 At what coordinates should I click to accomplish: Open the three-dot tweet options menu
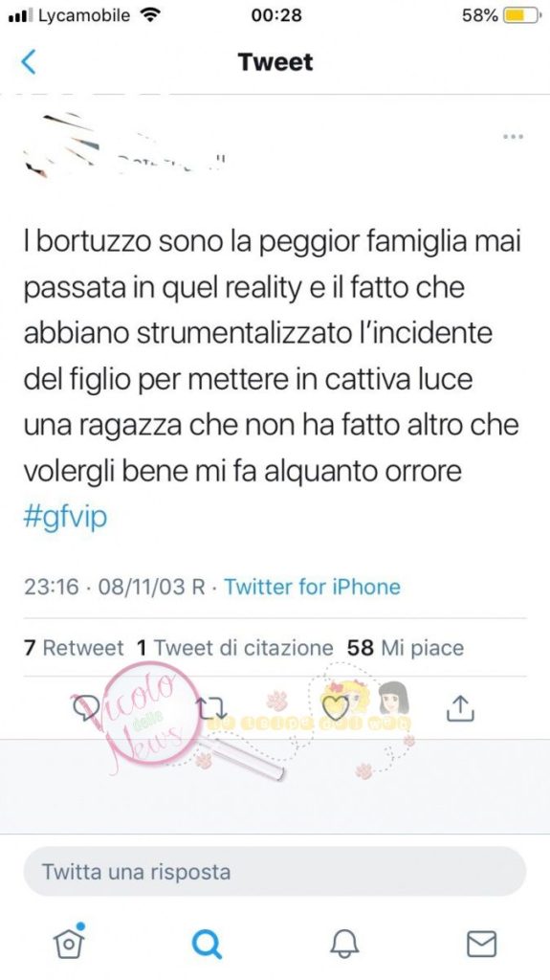coord(513,136)
